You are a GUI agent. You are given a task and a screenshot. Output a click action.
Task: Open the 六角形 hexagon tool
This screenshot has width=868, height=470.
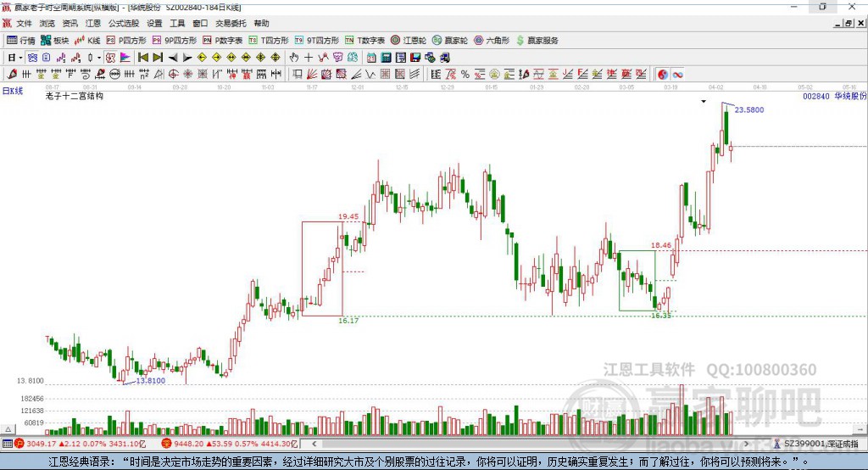tap(492, 41)
